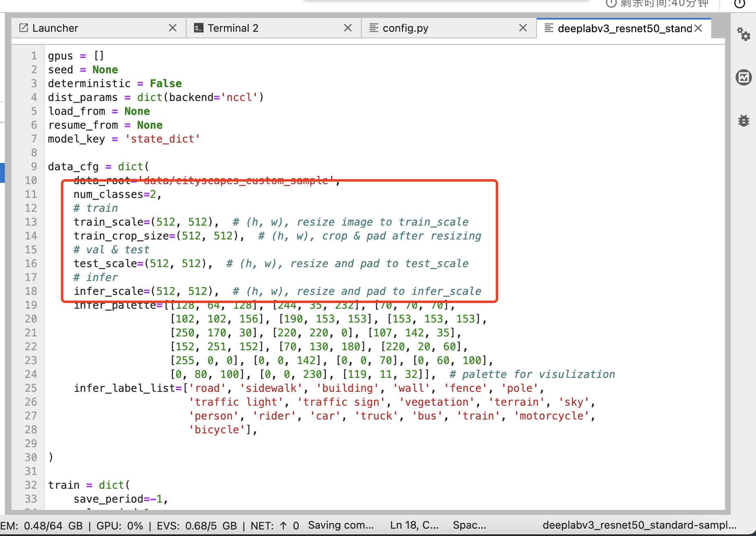756x536 pixels.
Task: Click the Launcher tab icon
Action: 24,28
